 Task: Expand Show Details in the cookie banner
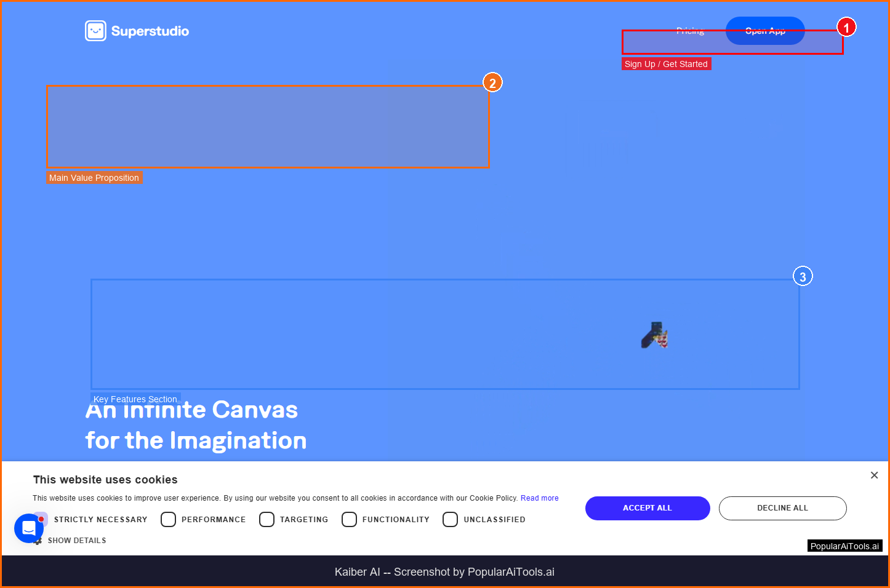77,540
